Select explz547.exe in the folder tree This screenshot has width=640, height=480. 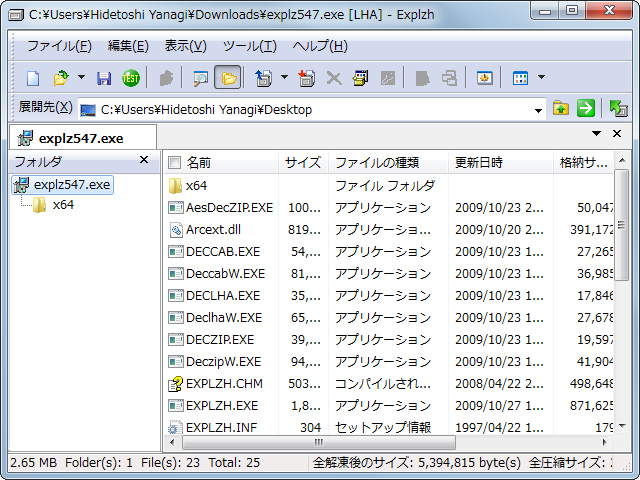63,184
